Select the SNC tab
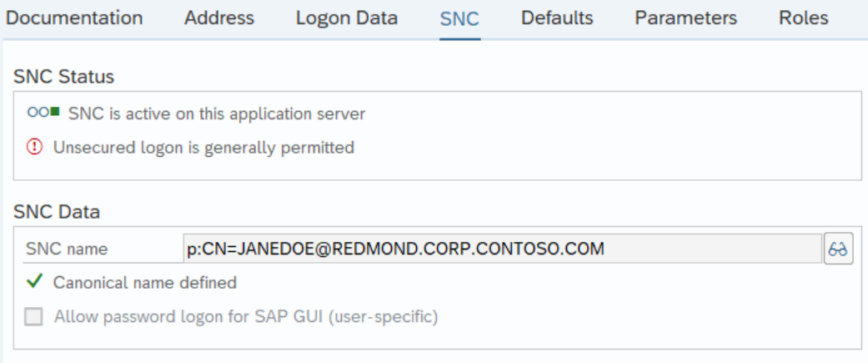 click(x=459, y=18)
